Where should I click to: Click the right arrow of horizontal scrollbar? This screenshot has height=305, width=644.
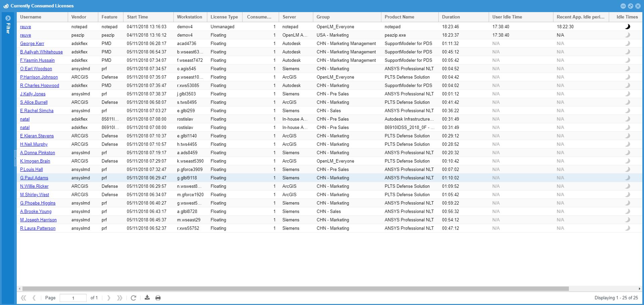click(x=639, y=289)
